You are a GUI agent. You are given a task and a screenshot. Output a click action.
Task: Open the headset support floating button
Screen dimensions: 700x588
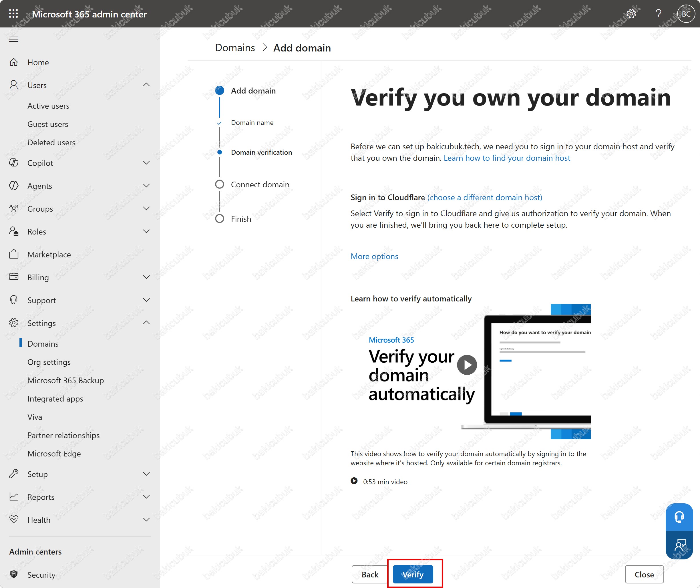coord(679,517)
